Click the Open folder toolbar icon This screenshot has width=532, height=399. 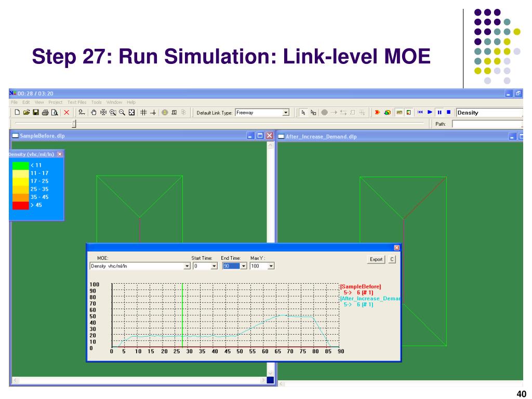26,112
